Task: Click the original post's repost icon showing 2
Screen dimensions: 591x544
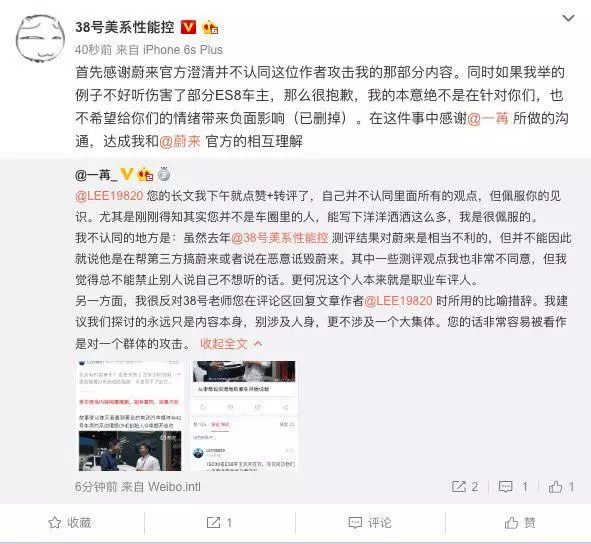Action: [465, 487]
